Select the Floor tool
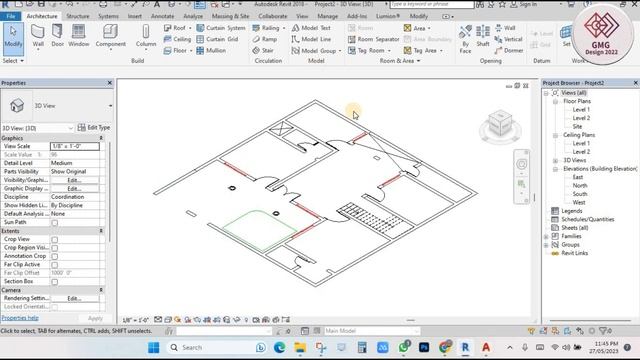 click(x=178, y=51)
